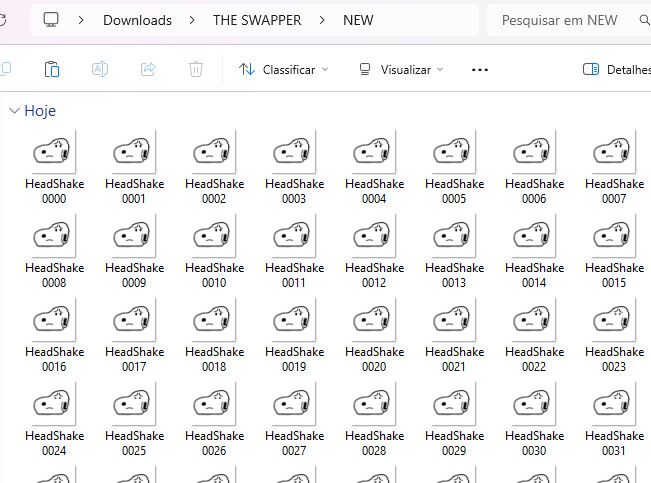Go to THE SWAPPER breadcrumb folder
This screenshot has width=651, height=483.
click(256, 20)
